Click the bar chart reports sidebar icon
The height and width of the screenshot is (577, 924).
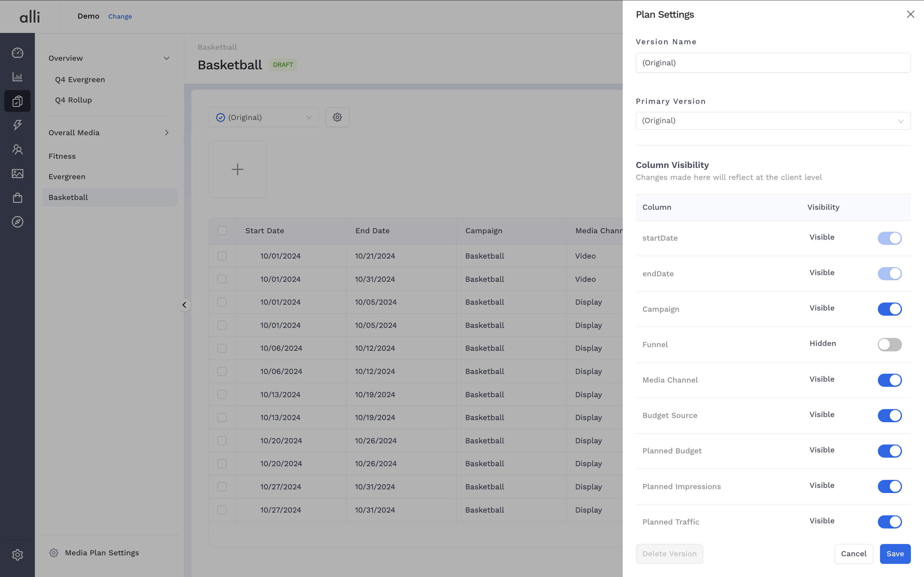(17, 77)
